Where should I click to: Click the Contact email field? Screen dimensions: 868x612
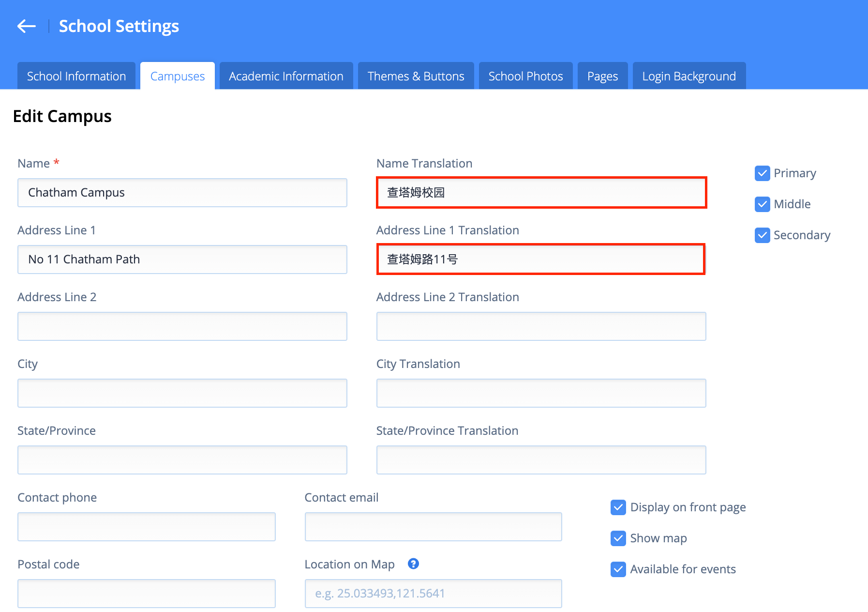coord(433,527)
